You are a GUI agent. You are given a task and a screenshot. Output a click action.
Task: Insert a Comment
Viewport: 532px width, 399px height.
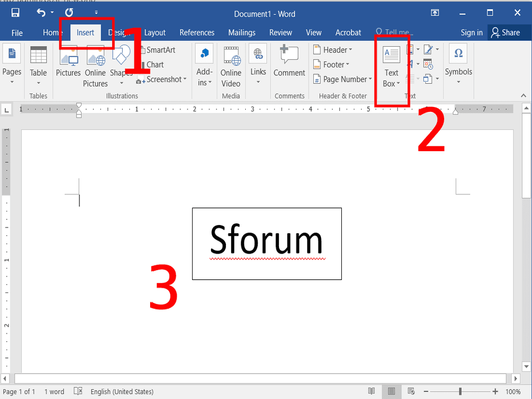click(x=289, y=62)
